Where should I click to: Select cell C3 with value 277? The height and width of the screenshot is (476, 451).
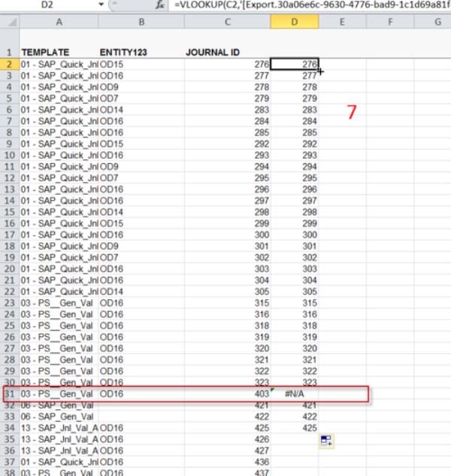227,76
